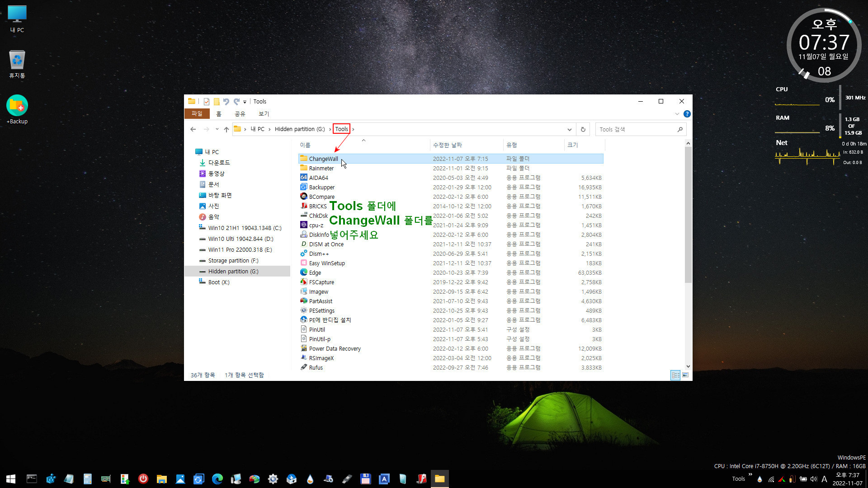Click the file list vertical scrollbar thumb
Image resolution: width=868 pixels, height=488 pixels.
[x=688, y=215]
